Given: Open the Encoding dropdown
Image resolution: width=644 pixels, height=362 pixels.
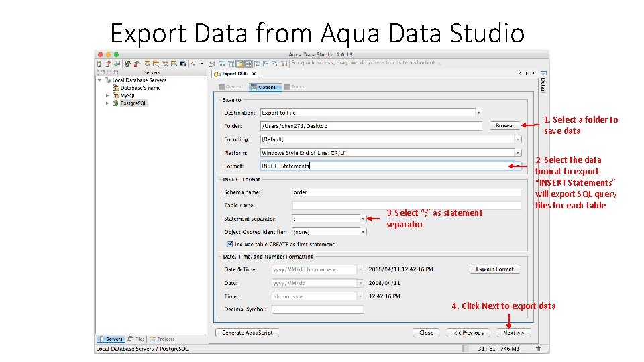Looking at the screenshot, I should (518, 139).
